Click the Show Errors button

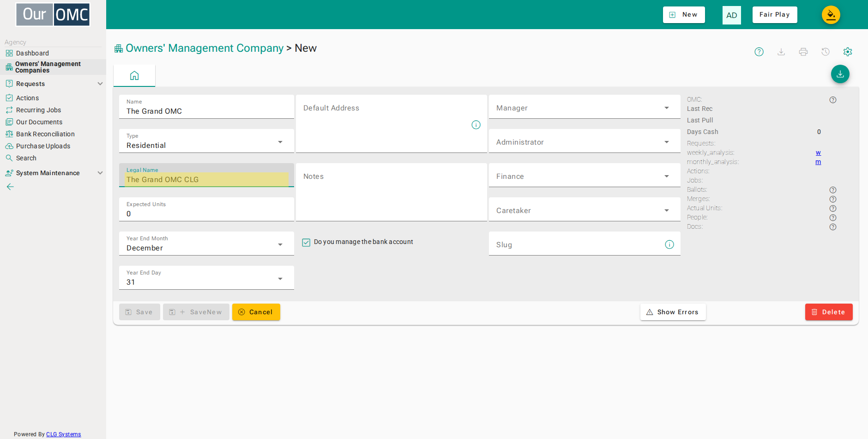pyautogui.click(x=673, y=312)
